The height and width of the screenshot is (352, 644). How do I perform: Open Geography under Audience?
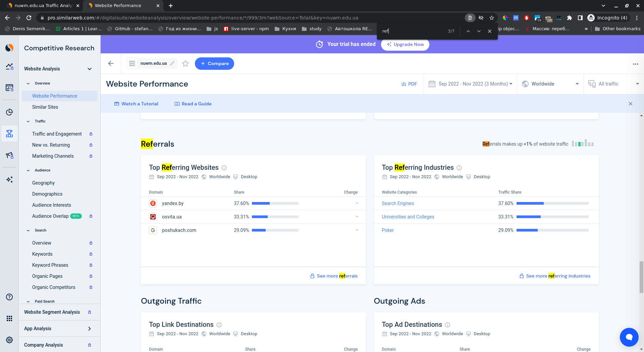pos(43,183)
